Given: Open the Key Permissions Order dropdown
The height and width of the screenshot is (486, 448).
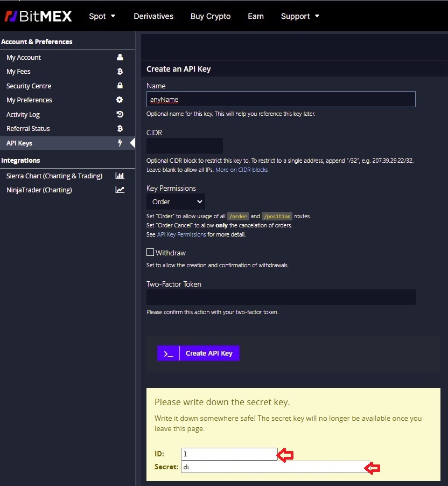Looking at the screenshot, I should (176, 202).
